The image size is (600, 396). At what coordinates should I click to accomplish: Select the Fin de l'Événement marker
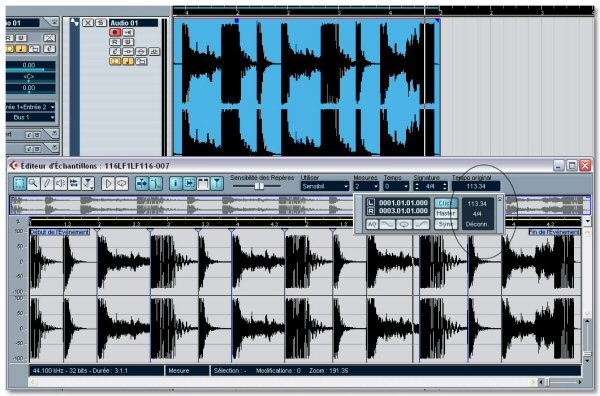(x=554, y=232)
